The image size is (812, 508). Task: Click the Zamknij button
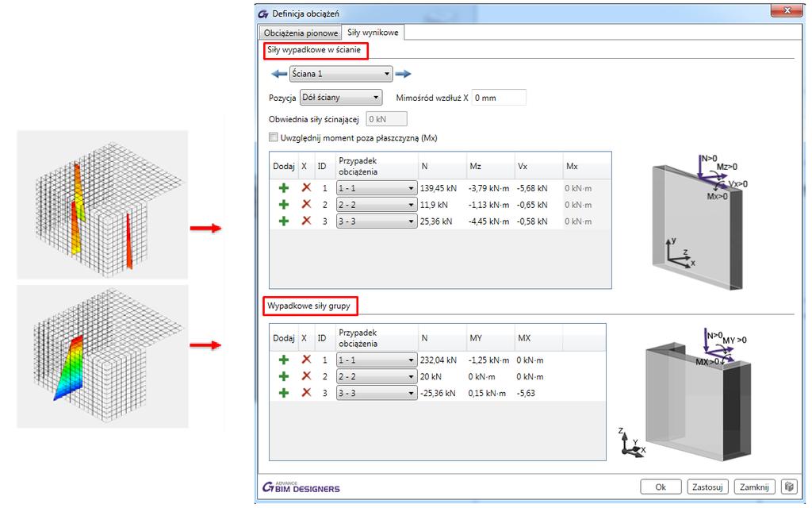point(755,487)
